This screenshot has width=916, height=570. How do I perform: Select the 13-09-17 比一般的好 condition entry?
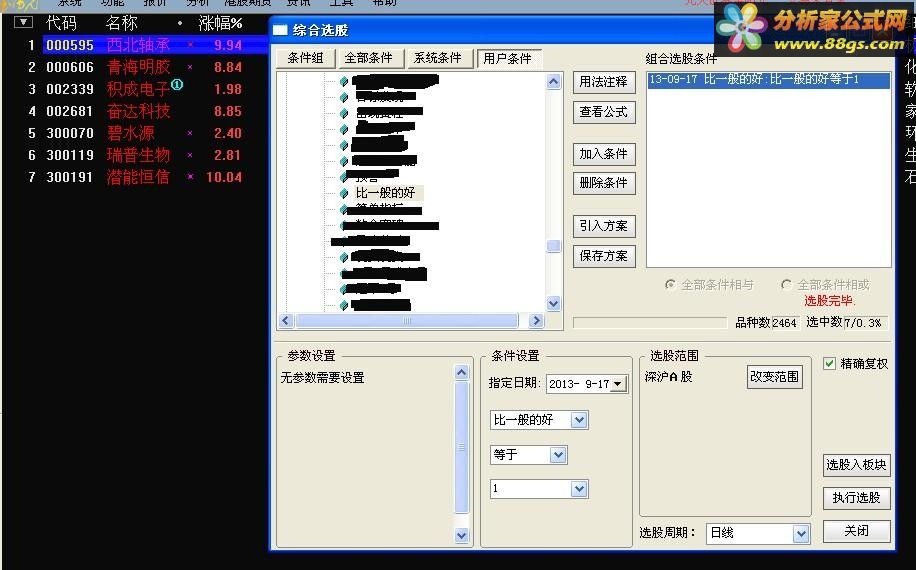pos(768,80)
